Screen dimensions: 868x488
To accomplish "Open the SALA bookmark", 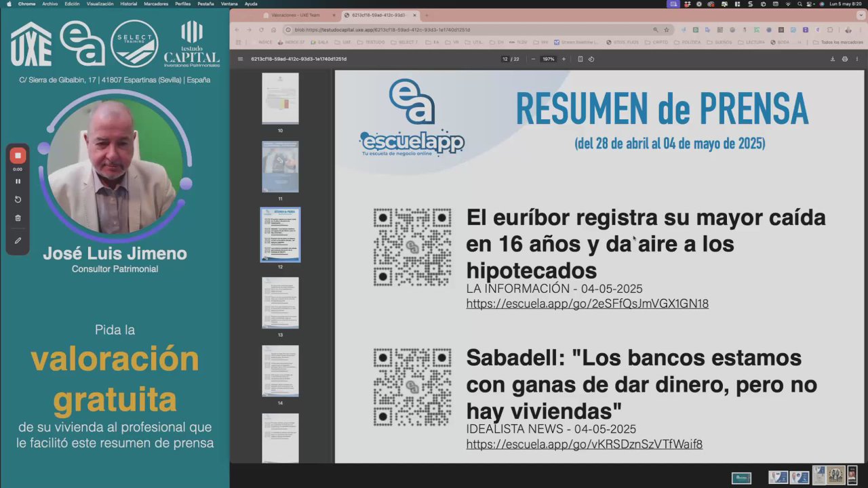I will click(x=320, y=42).
